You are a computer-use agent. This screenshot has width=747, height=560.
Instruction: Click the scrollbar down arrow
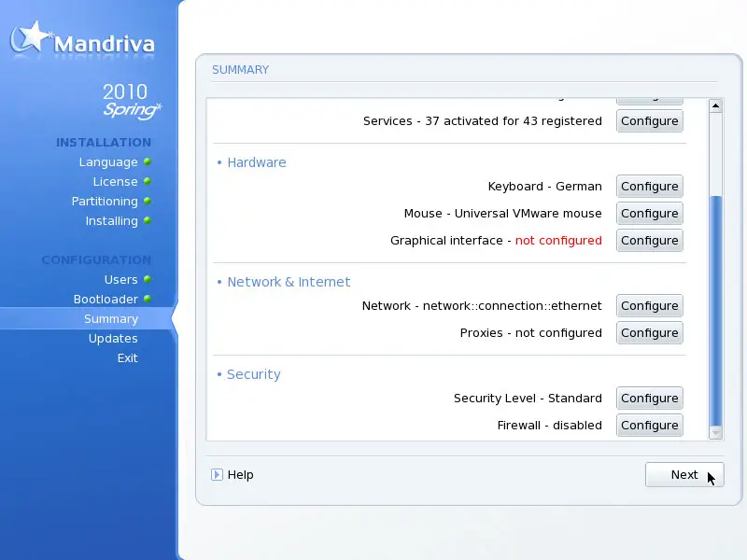coord(715,433)
